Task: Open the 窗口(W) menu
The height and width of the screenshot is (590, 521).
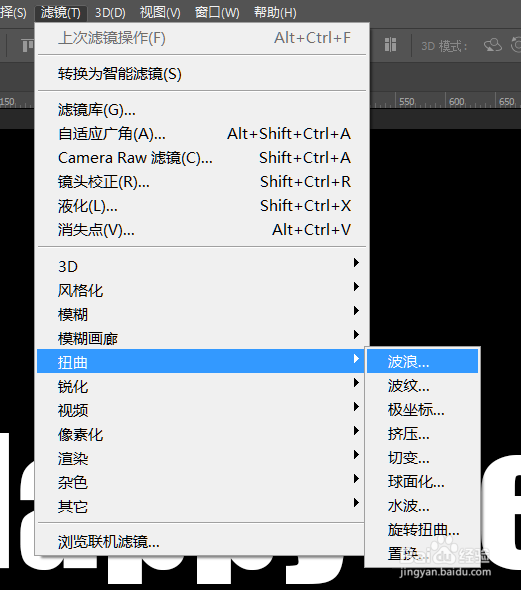Action: pyautogui.click(x=217, y=13)
